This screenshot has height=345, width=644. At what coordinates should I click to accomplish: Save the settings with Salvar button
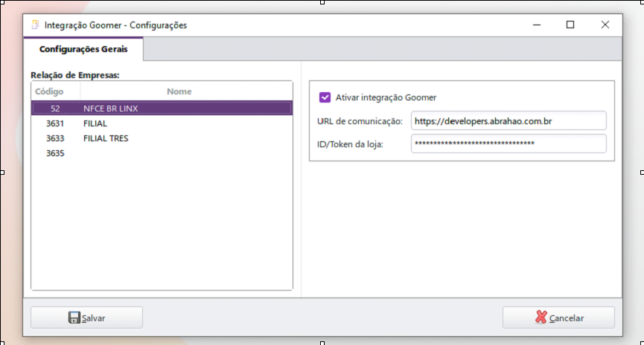pos(86,317)
